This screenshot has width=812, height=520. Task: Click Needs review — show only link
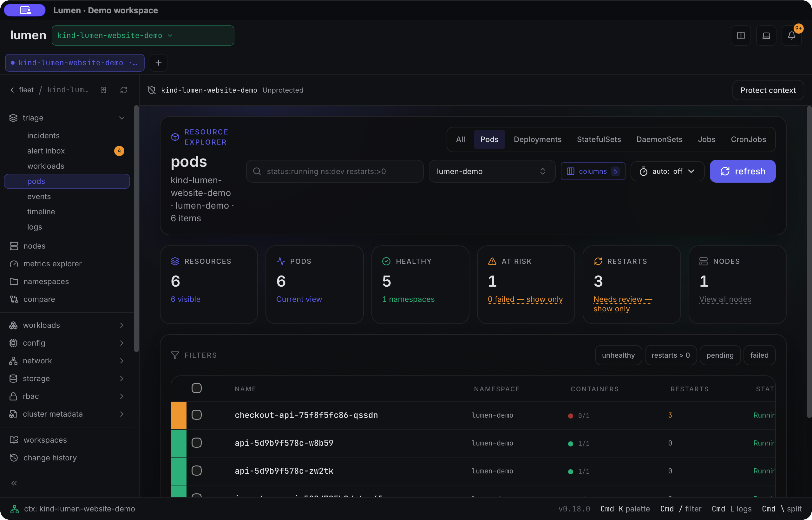623,304
